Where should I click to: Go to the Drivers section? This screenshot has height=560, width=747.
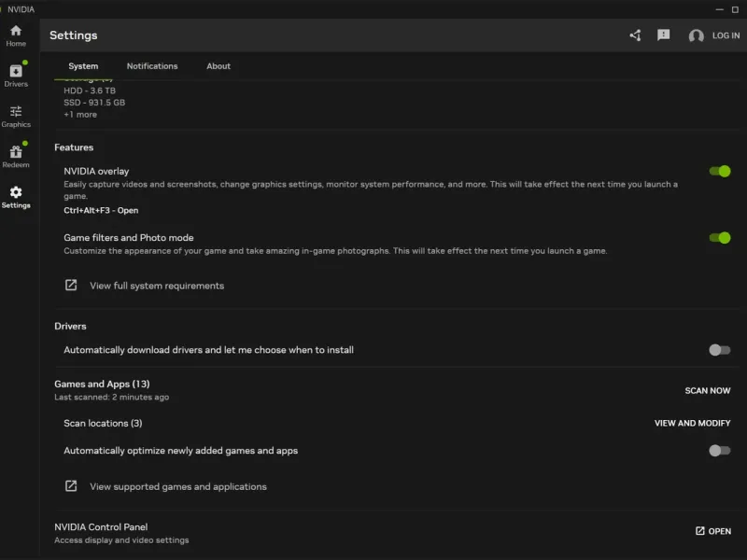[x=16, y=76]
